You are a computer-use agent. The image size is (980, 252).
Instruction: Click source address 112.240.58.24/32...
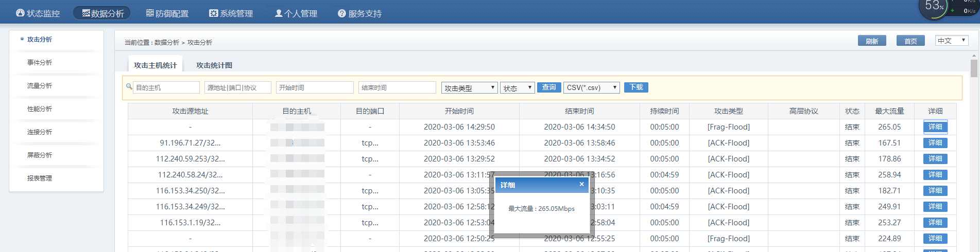190,175
